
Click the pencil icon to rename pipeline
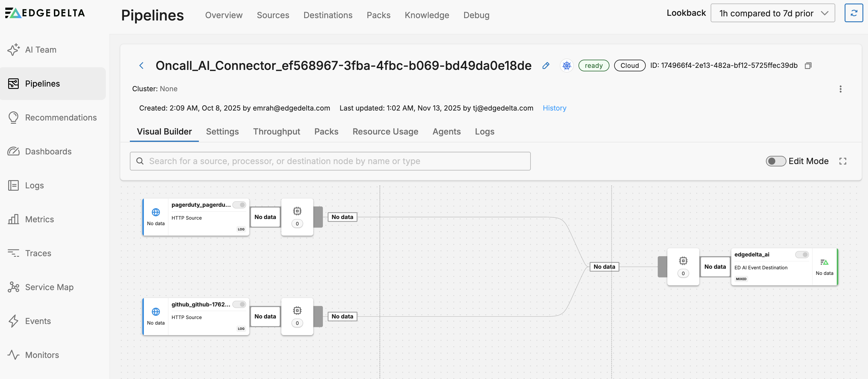click(x=546, y=66)
